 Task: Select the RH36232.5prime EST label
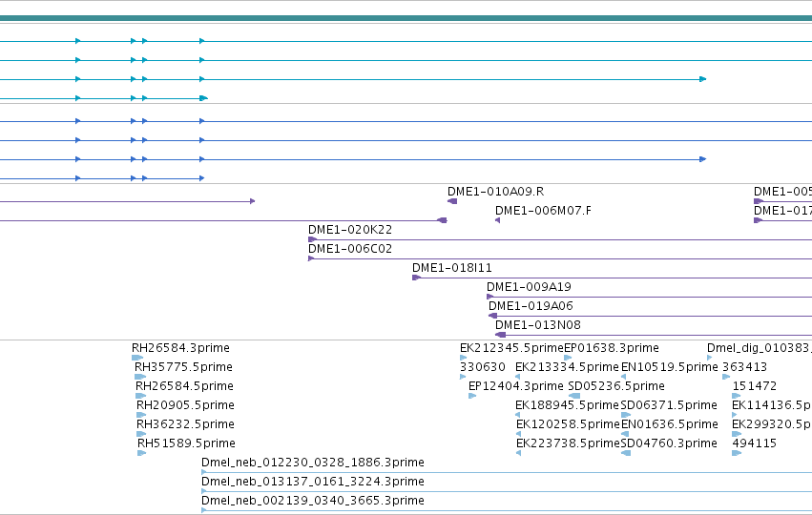pos(185,425)
